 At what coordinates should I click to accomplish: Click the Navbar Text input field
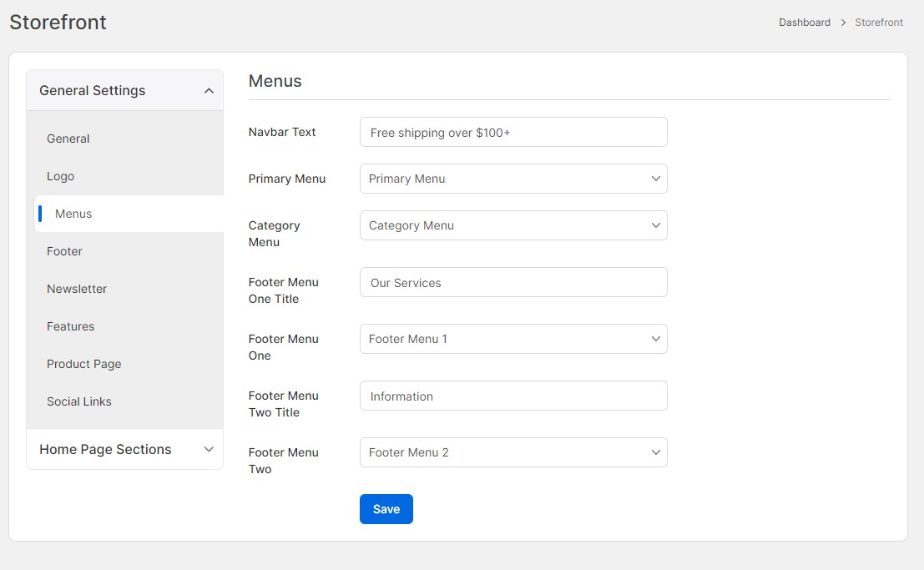(513, 132)
